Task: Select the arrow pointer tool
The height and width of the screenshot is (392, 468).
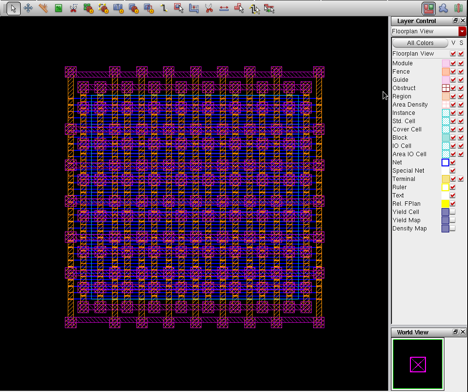Action: pyautogui.click(x=13, y=8)
